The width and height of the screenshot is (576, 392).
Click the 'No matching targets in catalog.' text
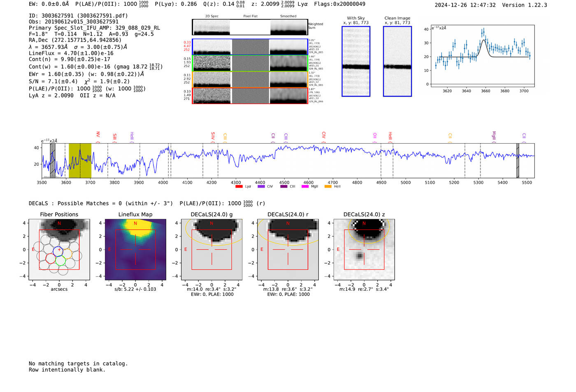[78, 364]
